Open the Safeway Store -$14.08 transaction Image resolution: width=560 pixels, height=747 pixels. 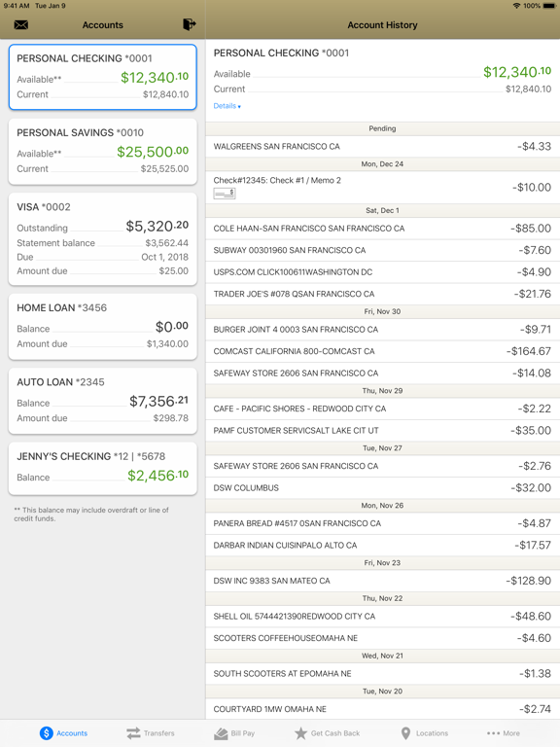(383, 373)
